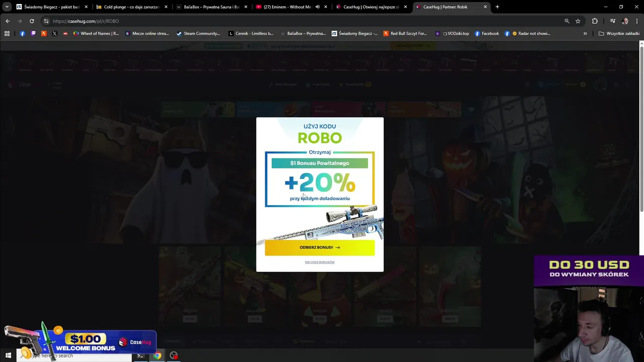Open Red Bull Szczyt For bookmark
Viewport: 644px width, 362px height.
coord(405,34)
